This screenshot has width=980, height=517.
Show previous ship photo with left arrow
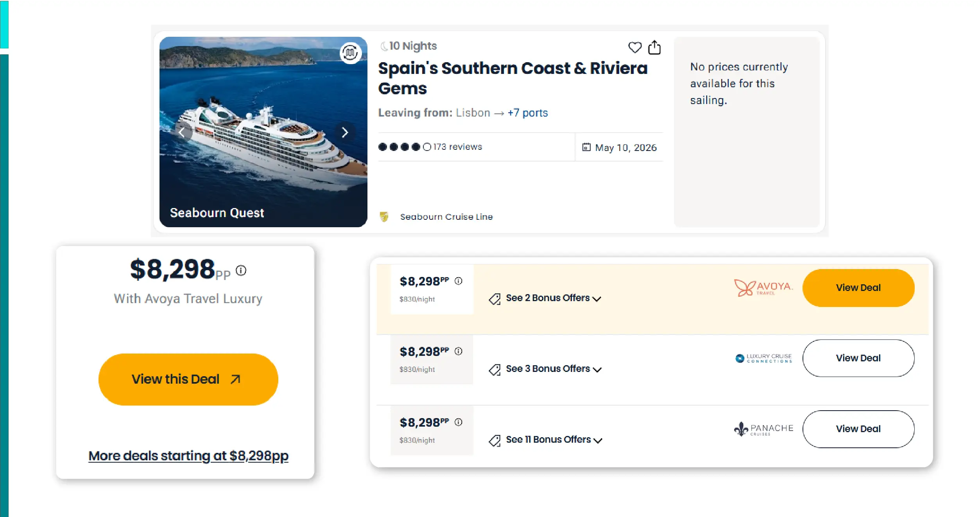182,133
